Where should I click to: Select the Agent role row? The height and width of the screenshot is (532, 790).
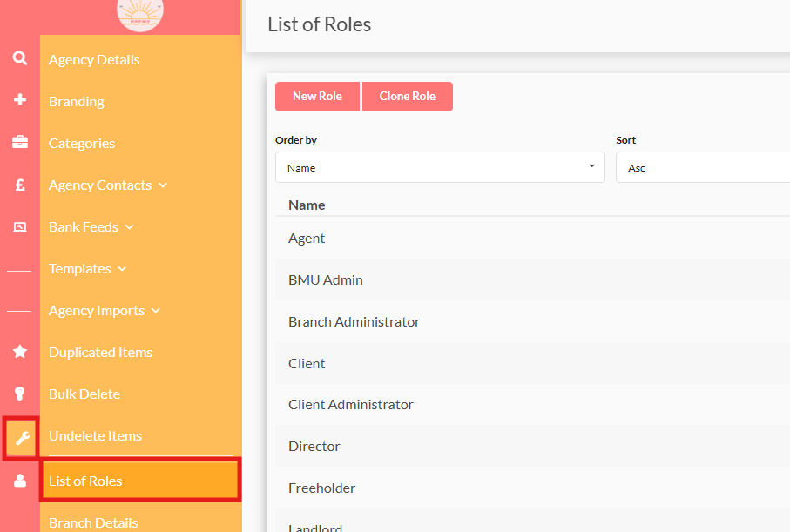532,239
